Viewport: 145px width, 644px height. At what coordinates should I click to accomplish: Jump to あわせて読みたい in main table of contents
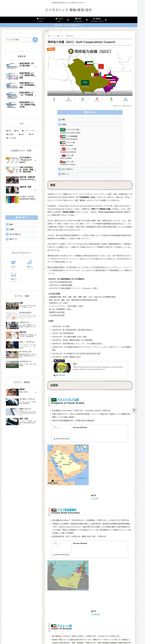tap(68, 169)
